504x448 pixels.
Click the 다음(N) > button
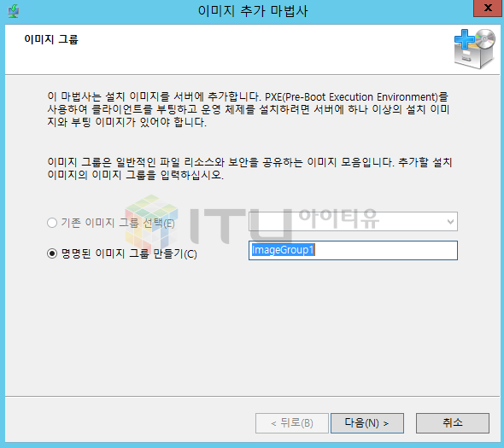[x=367, y=423]
